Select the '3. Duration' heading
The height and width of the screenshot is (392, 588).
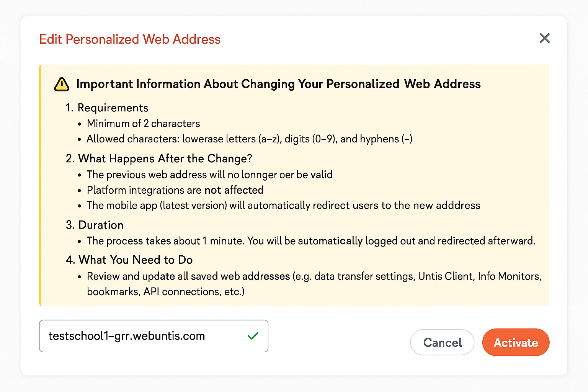click(x=95, y=225)
